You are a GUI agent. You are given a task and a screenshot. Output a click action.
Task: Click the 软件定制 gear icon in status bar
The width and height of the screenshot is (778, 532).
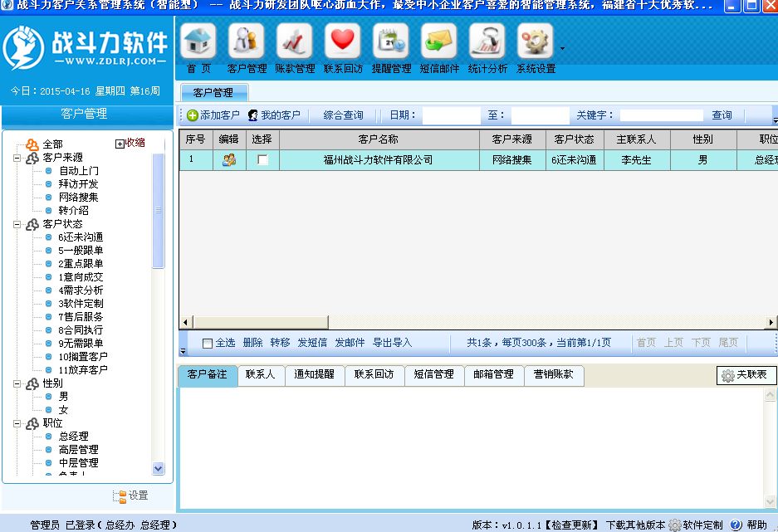click(x=675, y=525)
